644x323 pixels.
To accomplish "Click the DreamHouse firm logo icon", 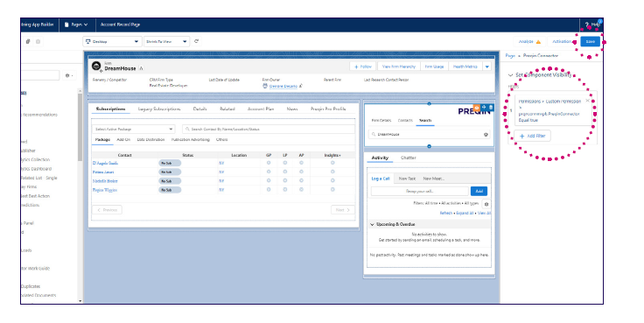I will (x=96, y=66).
